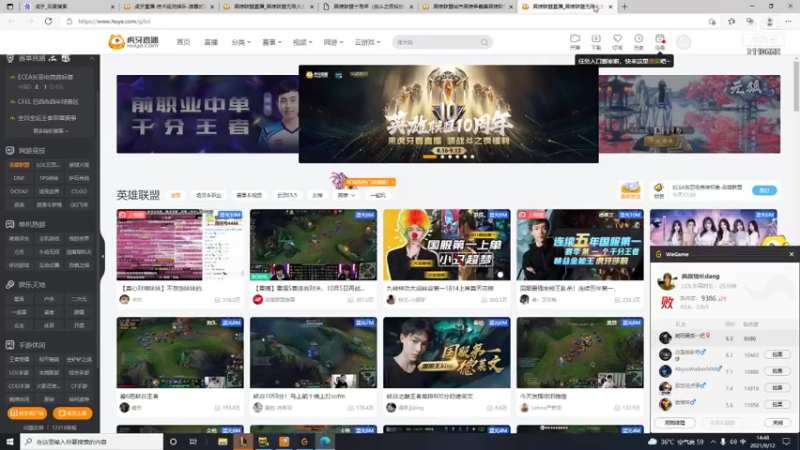
Task: Expand the 分类 dropdown in navigation
Action: pyautogui.click(x=241, y=42)
